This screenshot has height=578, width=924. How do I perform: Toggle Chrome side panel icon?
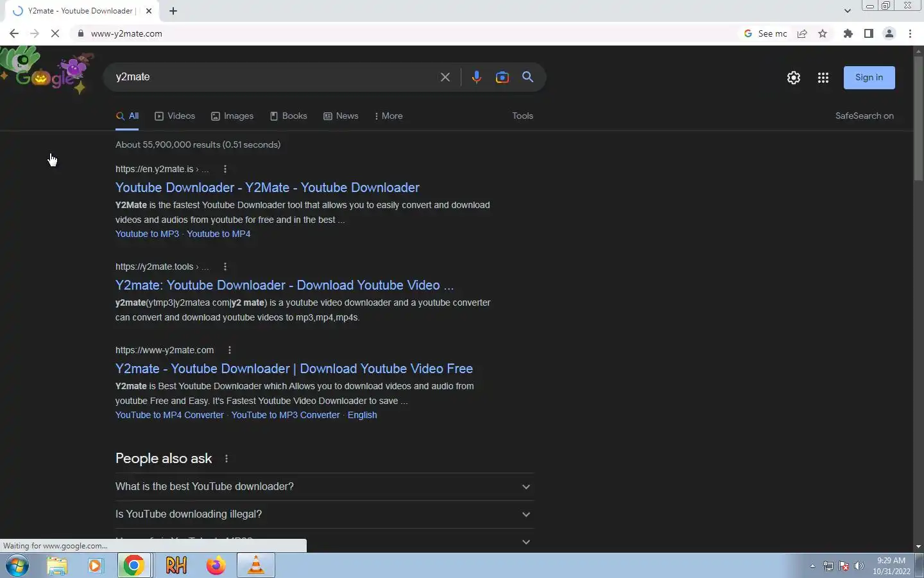click(869, 33)
